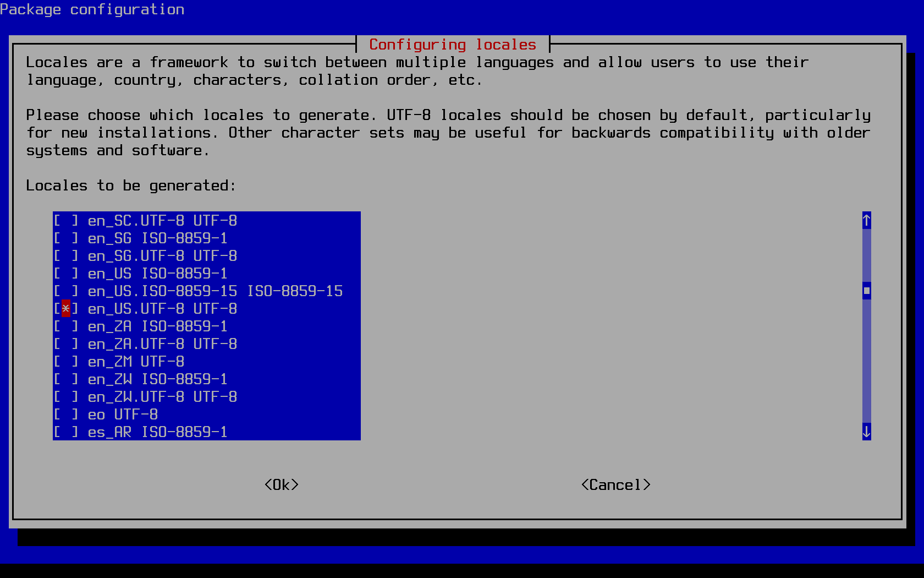Toggle the en_US ISO-8859-1 checkbox

(x=66, y=273)
